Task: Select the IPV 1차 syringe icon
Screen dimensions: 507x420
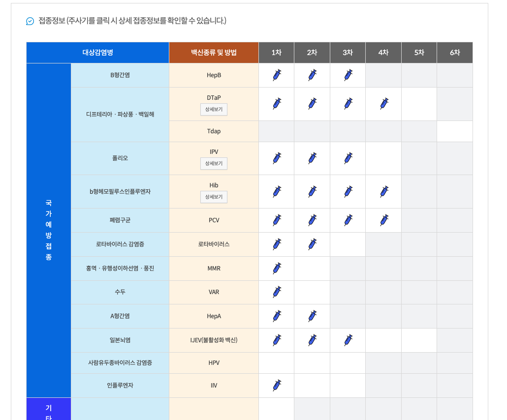Action: point(277,158)
